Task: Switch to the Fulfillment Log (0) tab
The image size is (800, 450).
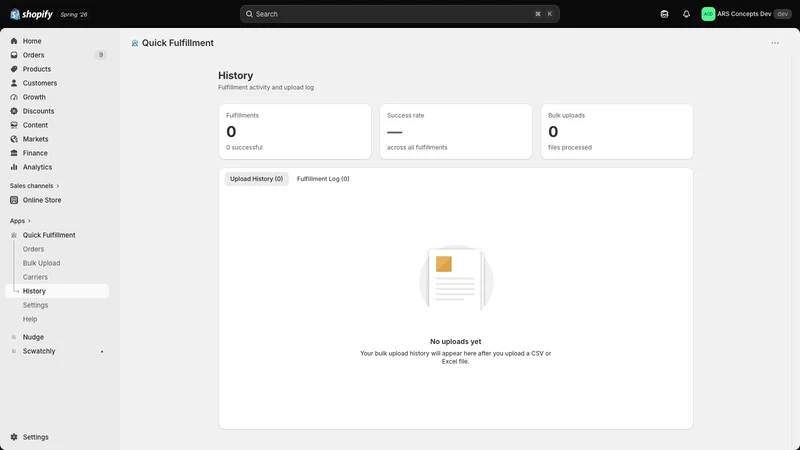Action: (x=323, y=179)
